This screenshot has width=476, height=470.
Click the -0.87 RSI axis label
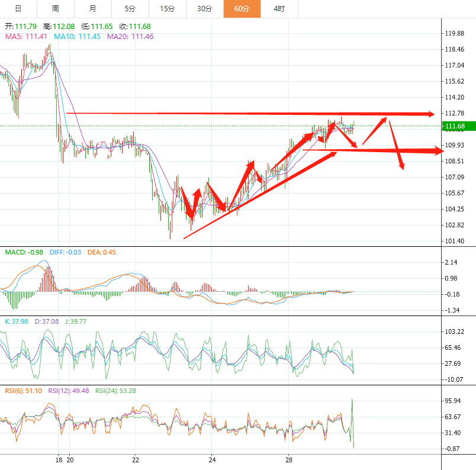tap(452, 449)
